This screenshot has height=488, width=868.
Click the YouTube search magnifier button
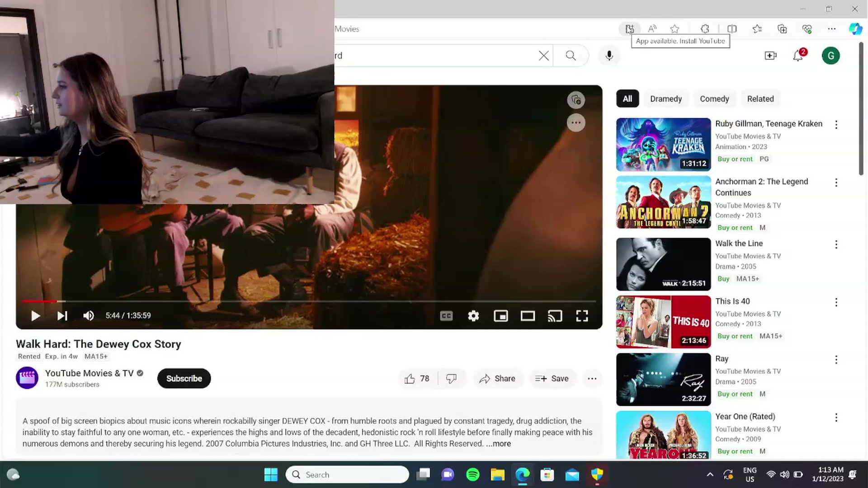pyautogui.click(x=571, y=56)
